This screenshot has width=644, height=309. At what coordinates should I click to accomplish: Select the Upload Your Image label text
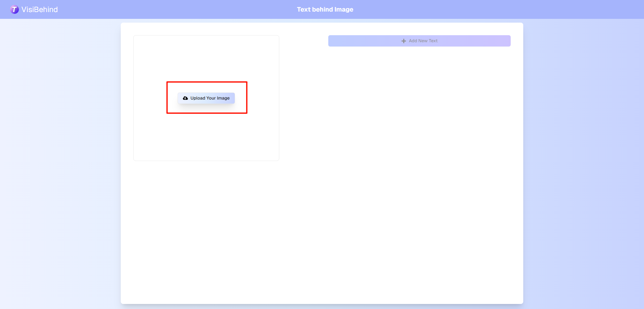pyautogui.click(x=210, y=98)
